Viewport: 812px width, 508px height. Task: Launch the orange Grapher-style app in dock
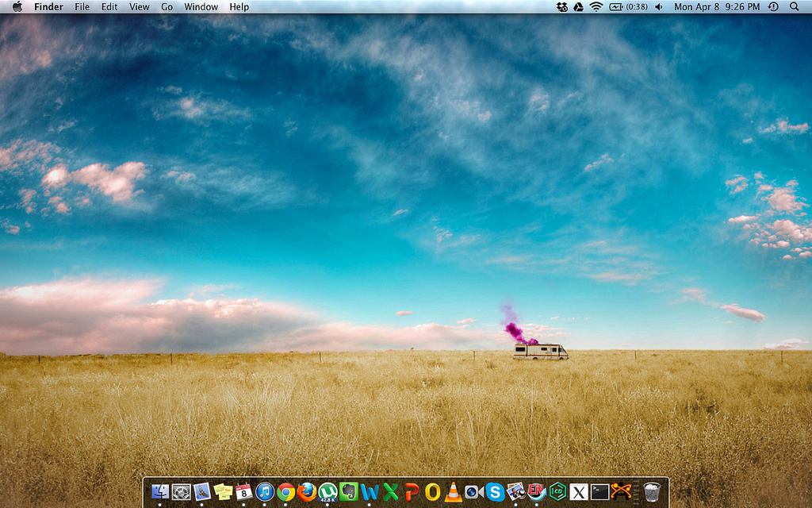(621, 491)
